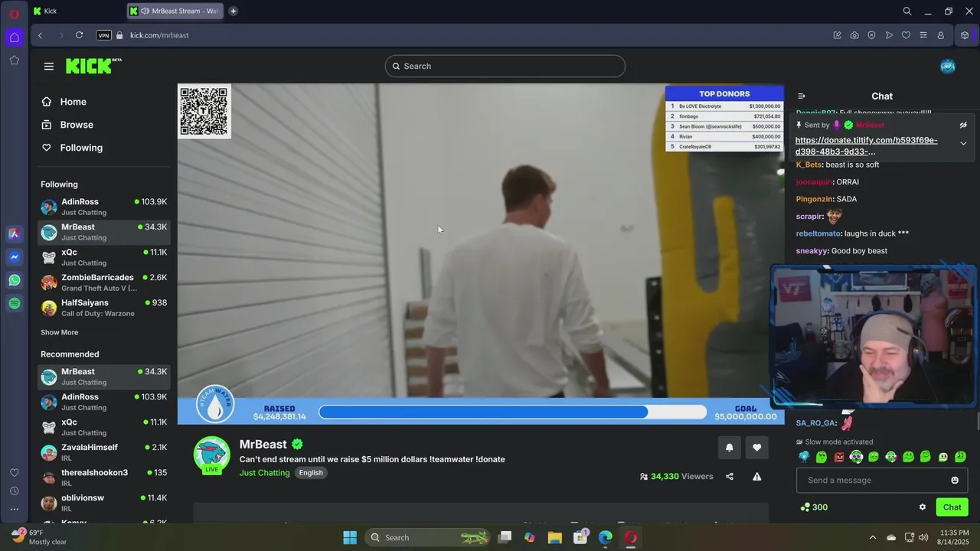Click the English language tag

pyautogui.click(x=311, y=473)
